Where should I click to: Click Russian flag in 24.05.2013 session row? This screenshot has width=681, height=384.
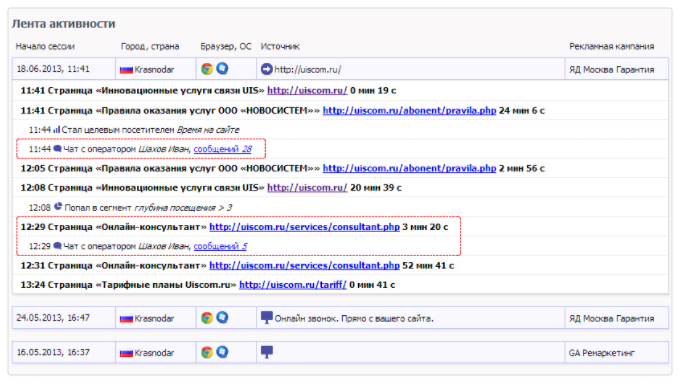click(126, 319)
